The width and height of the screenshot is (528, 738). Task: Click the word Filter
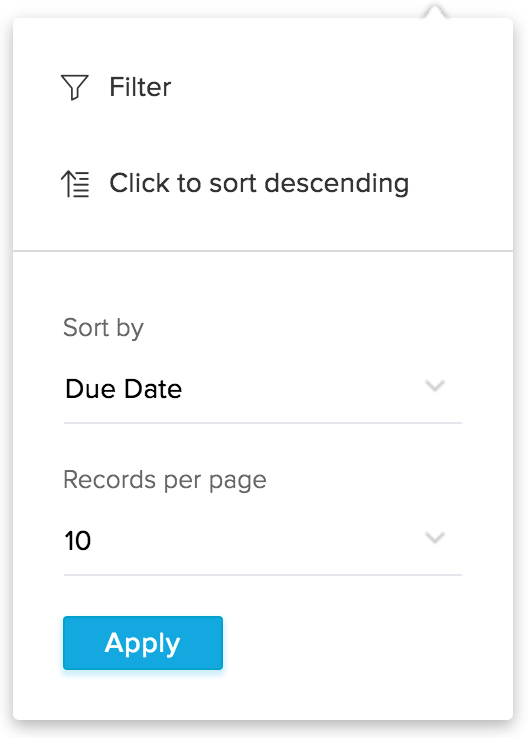(140, 87)
